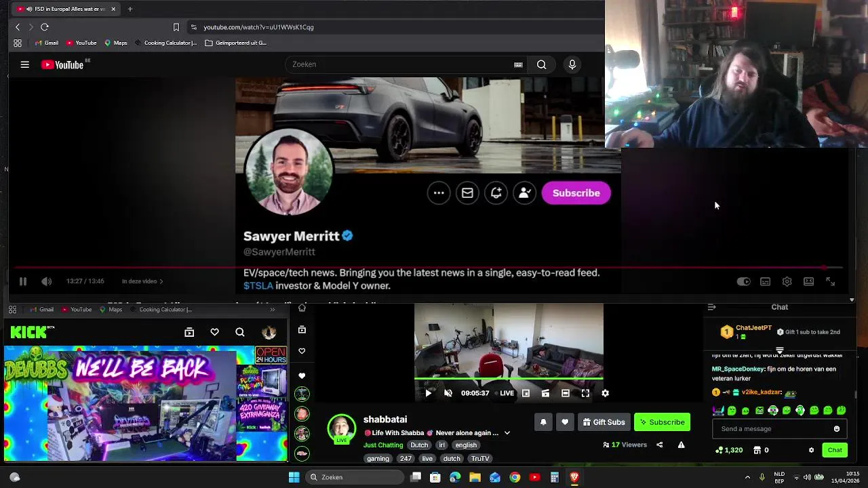
Task: Click the YouTube search magnifier button
Action: coord(541,64)
